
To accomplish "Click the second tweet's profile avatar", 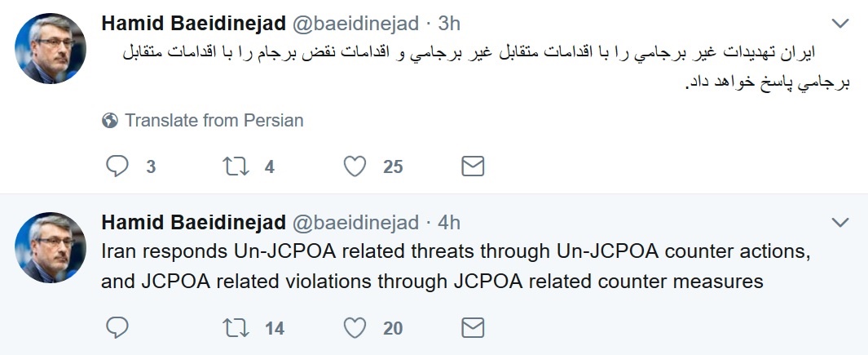I will [51, 247].
